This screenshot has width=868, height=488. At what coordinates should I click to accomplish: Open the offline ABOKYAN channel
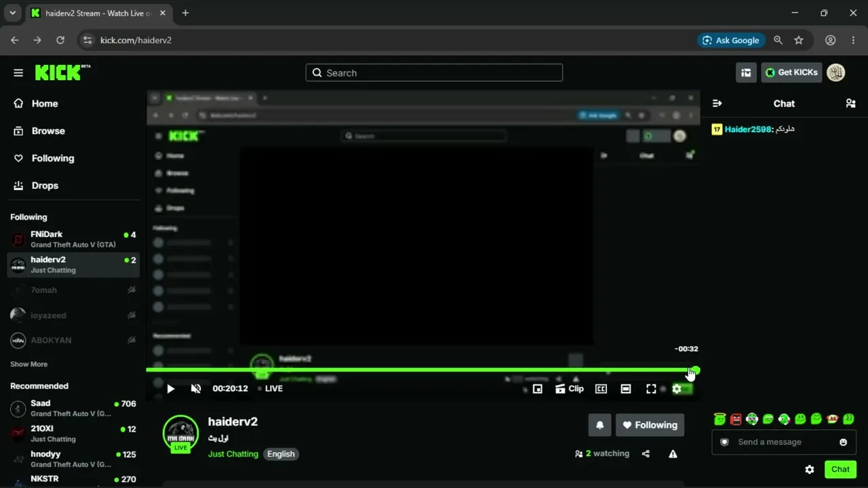click(73, 340)
